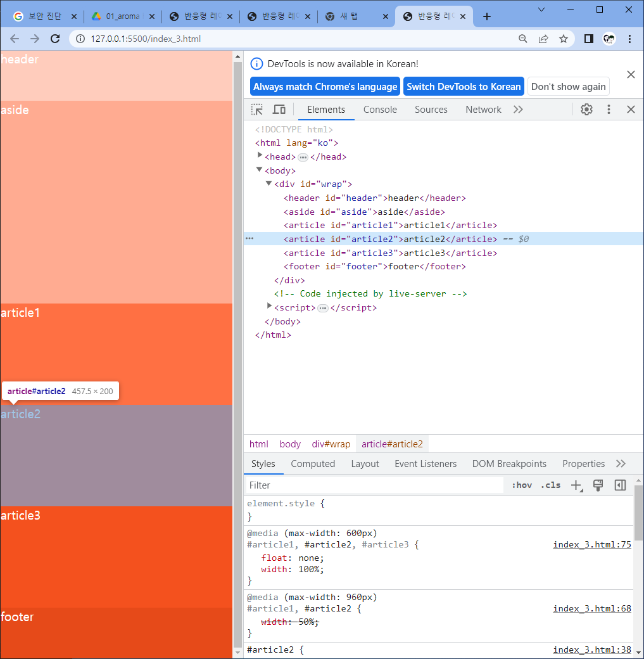Open index_3.html:75 source link
Viewport: 644px width, 659px height.
[592, 544]
